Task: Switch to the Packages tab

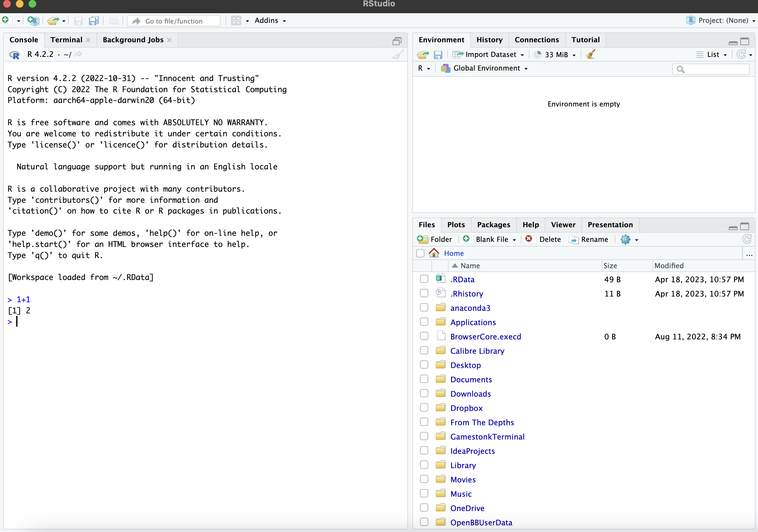Action: pyautogui.click(x=493, y=225)
